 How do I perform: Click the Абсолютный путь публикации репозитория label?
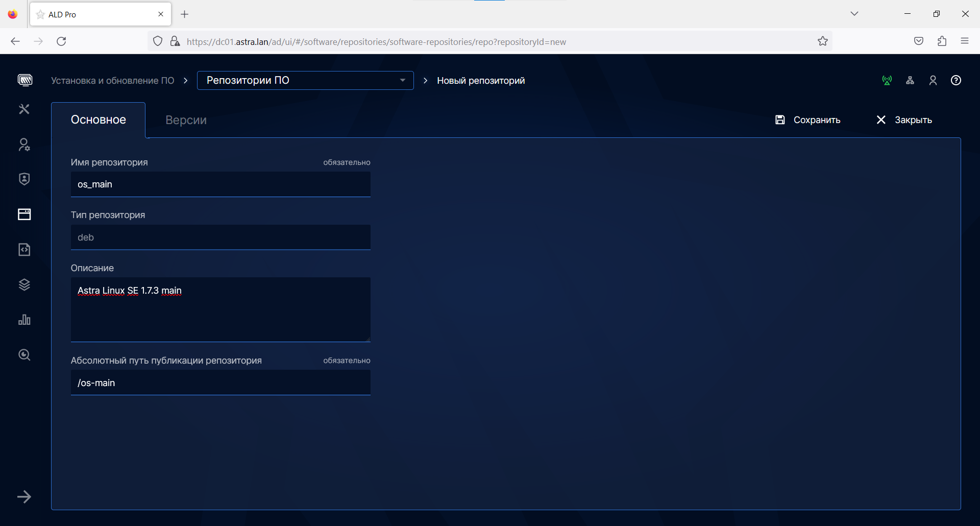[166, 361]
